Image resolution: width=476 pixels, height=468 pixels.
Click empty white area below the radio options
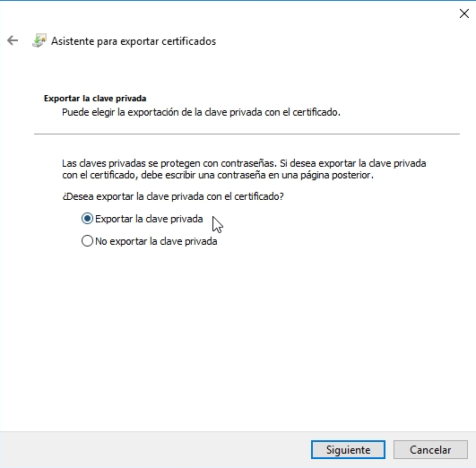238,334
